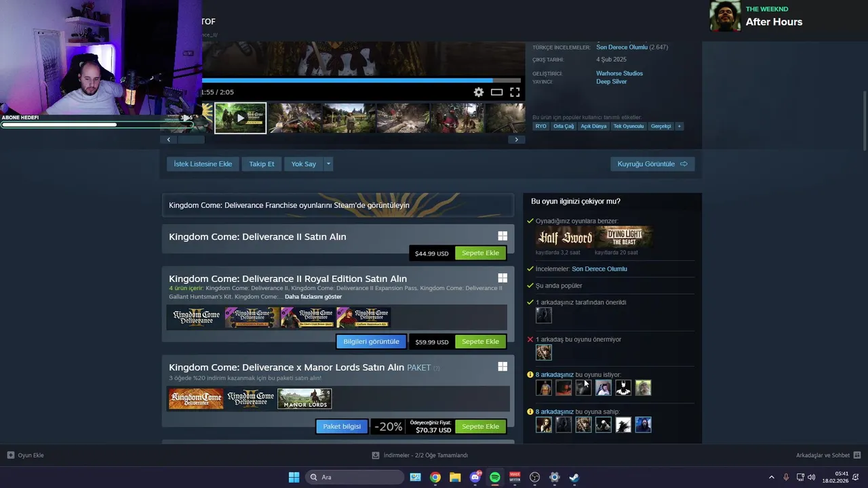Add the $59.99 Royal Edition with Sepete Ekle

point(480,342)
